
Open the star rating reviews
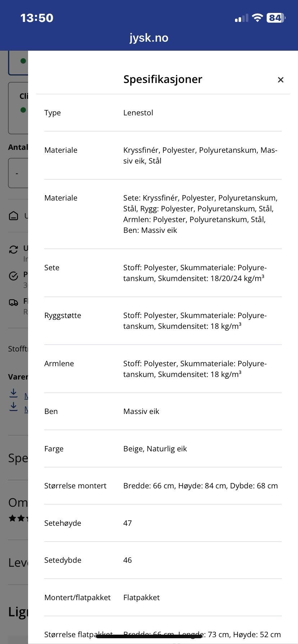pyautogui.click(x=18, y=518)
